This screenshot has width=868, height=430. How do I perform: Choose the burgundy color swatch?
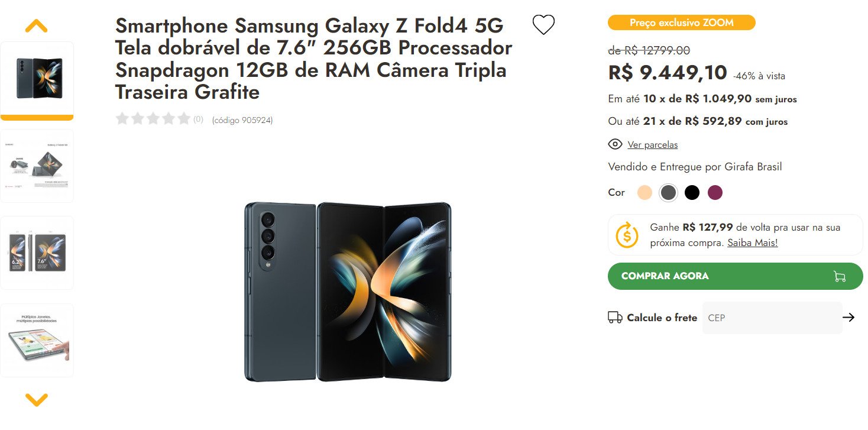coord(715,192)
